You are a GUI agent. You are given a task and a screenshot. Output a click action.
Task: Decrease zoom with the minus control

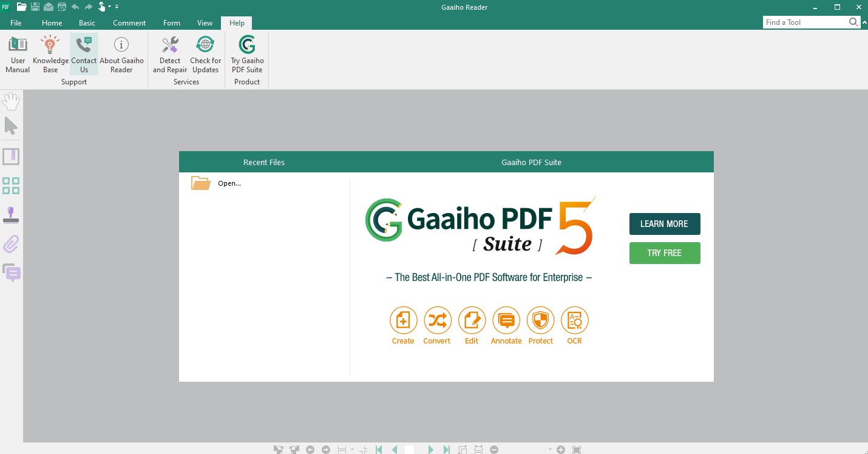pyautogui.click(x=494, y=449)
